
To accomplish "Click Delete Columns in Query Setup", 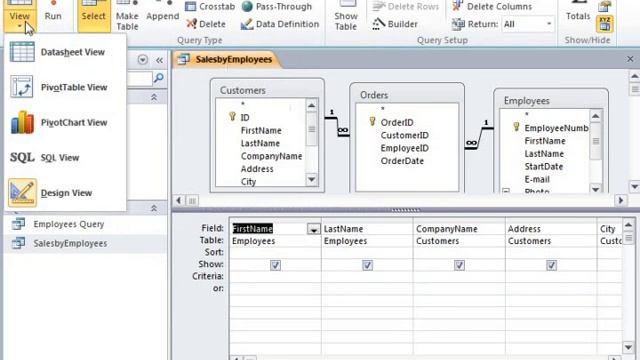I will coord(492,7).
